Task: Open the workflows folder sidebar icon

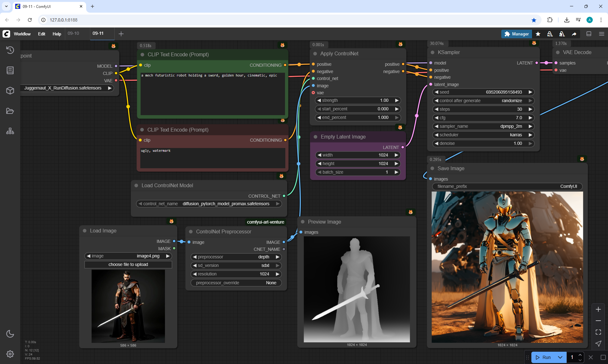Action: pyautogui.click(x=10, y=111)
